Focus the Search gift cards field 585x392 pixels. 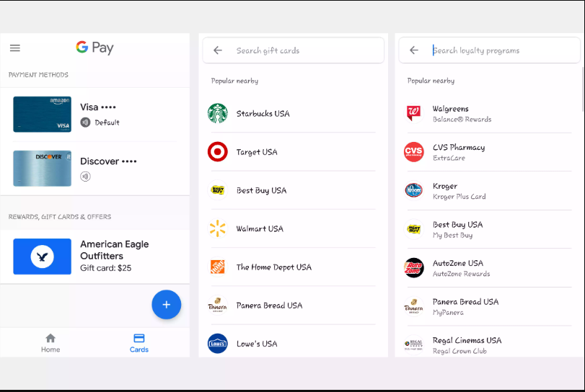tap(294, 50)
